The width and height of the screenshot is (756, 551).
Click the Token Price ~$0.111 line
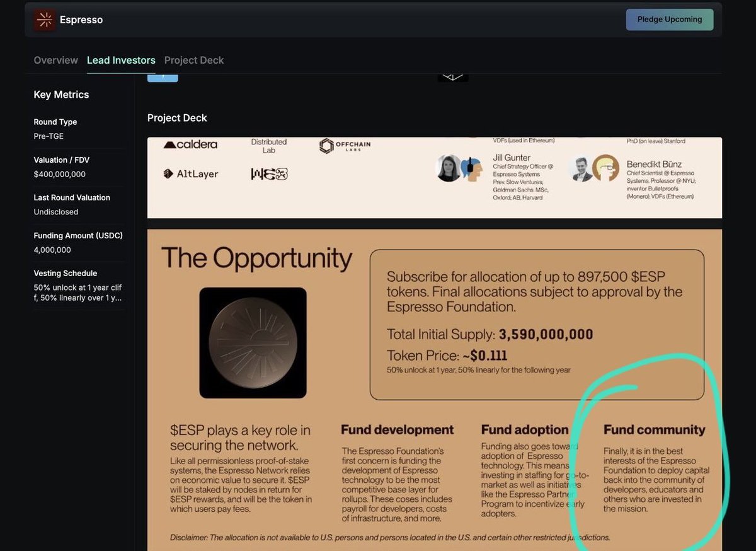[x=447, y=355]
